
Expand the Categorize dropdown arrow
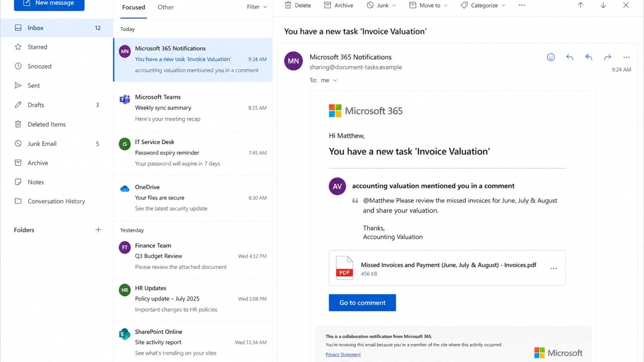(x=503, y=5)
